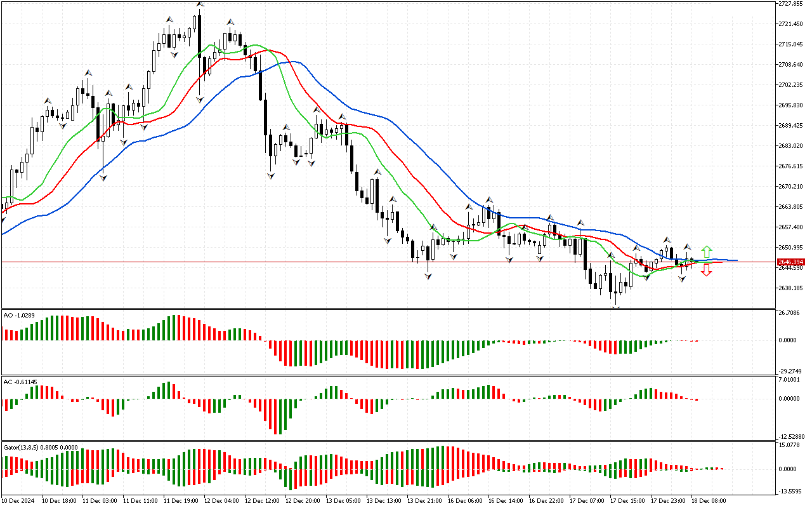Click the 17 Dec 23:00 time label
Screen dimensions: 812x508
pos(669,501)
